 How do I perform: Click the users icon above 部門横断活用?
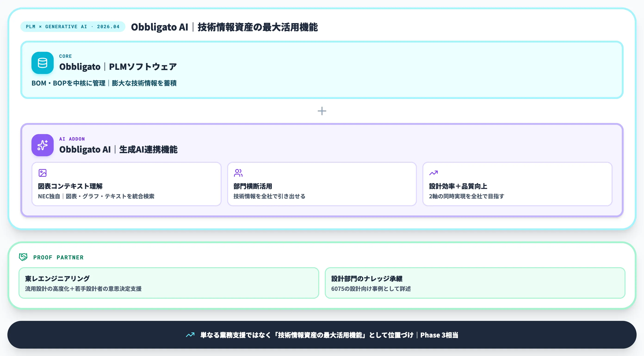tap(238, 173)
